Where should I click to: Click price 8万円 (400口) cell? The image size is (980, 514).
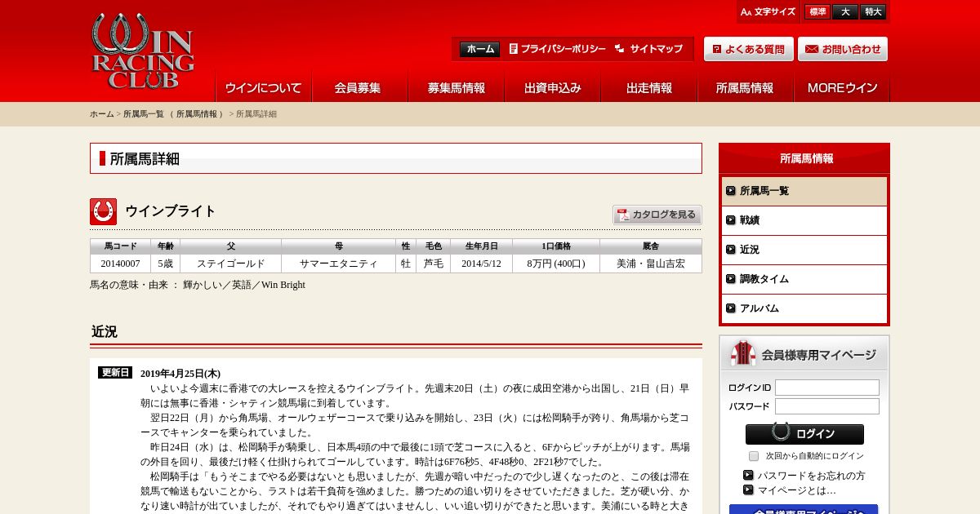[556, 264]
